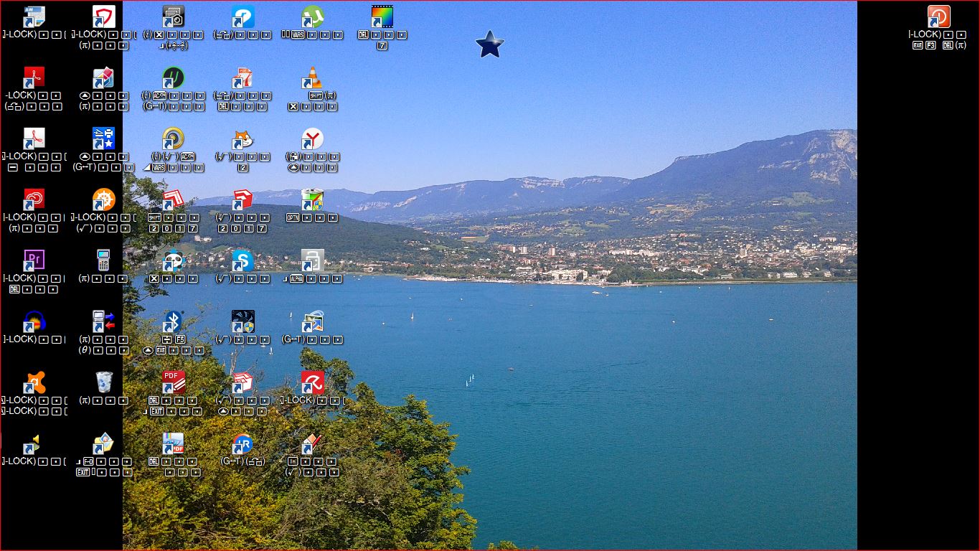Open the orange Avast antivirus shortcut
This screenshot has height=551, width=980.
(x=34, y=382)
